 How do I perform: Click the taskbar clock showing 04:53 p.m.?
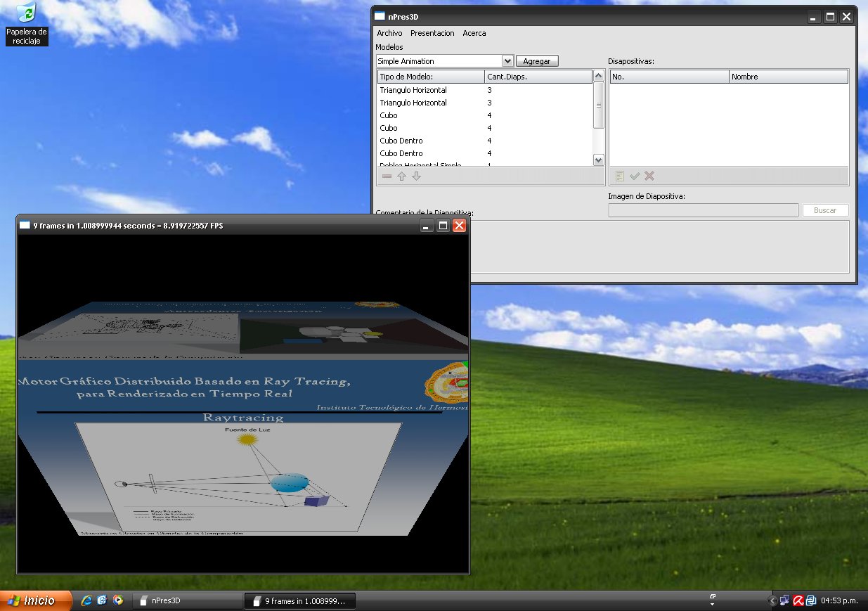840,601
